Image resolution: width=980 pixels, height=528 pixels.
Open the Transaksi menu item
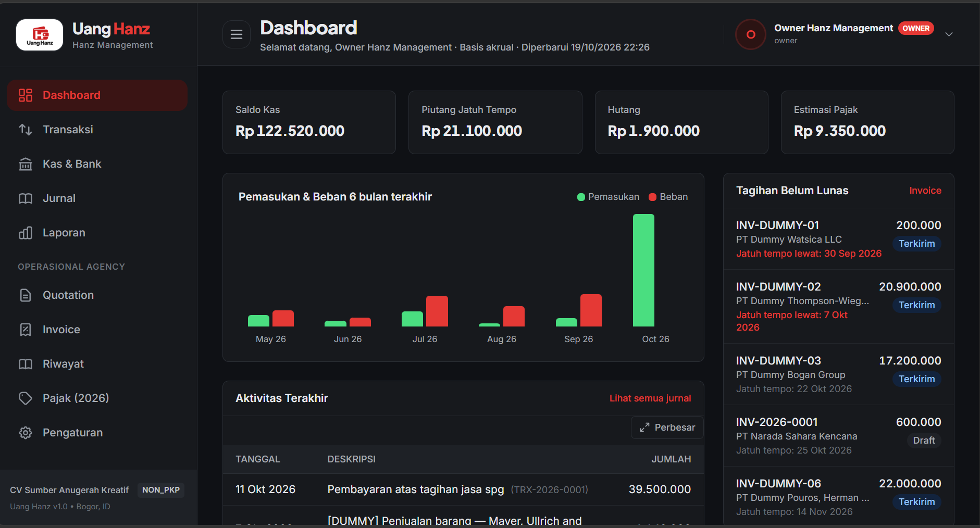click(x=97, y=130)
